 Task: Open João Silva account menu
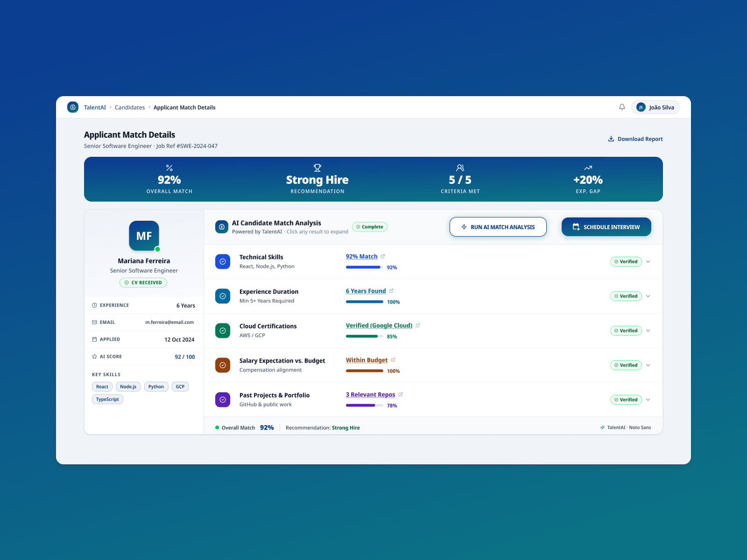(x=655, y=107)
